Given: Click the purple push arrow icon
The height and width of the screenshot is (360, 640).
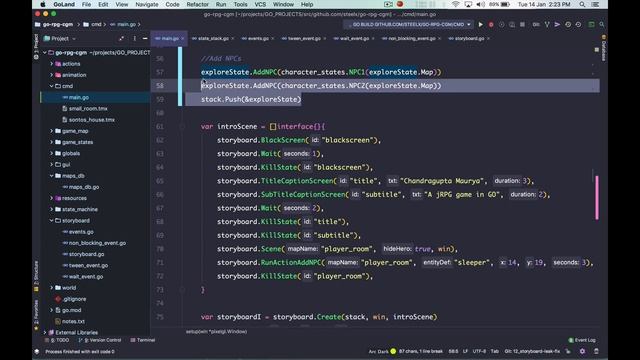Looking at the screenshot, I should pyautogui.click(x=557, y=24).
